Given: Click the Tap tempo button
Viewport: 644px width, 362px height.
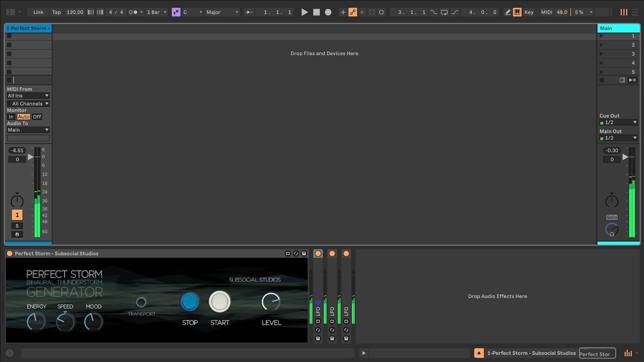Looking at the screenshot, I should tap(56, 12).
